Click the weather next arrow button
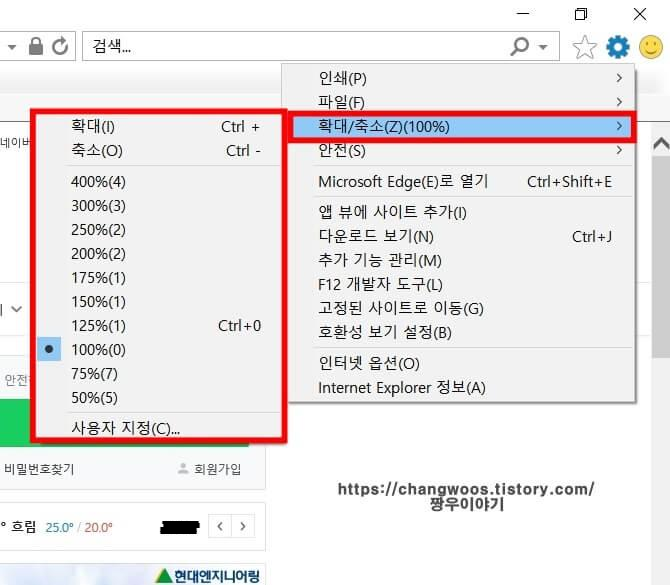This screenshot has width=670, height=585. click(243, 526)
